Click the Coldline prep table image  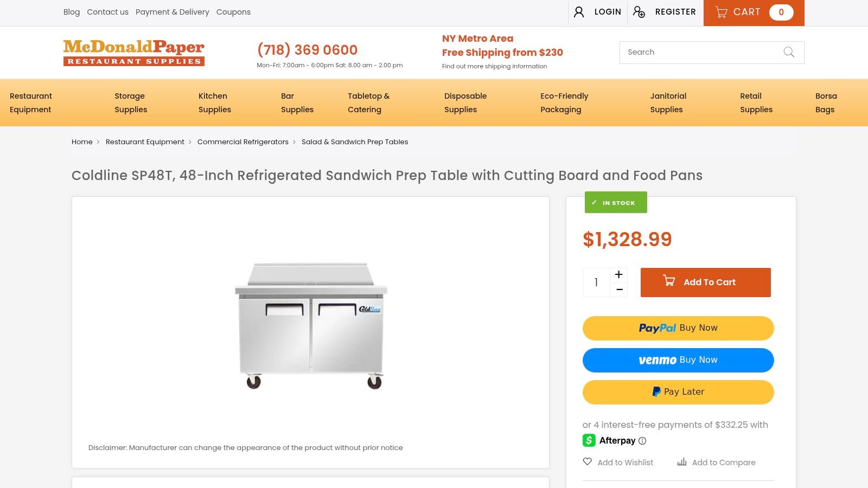click(x=310, y=325)
